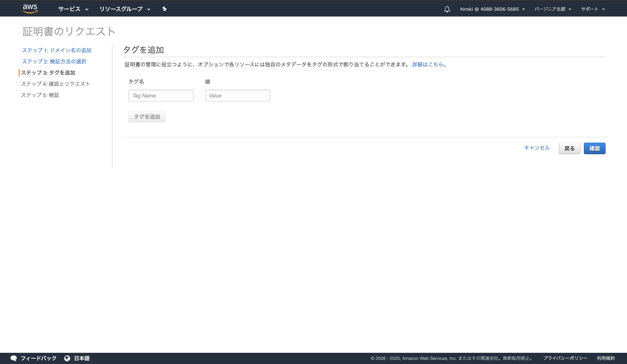Screen dimensions: 627x364
Task: Click the globe language icon
Action: coord(67,358)
